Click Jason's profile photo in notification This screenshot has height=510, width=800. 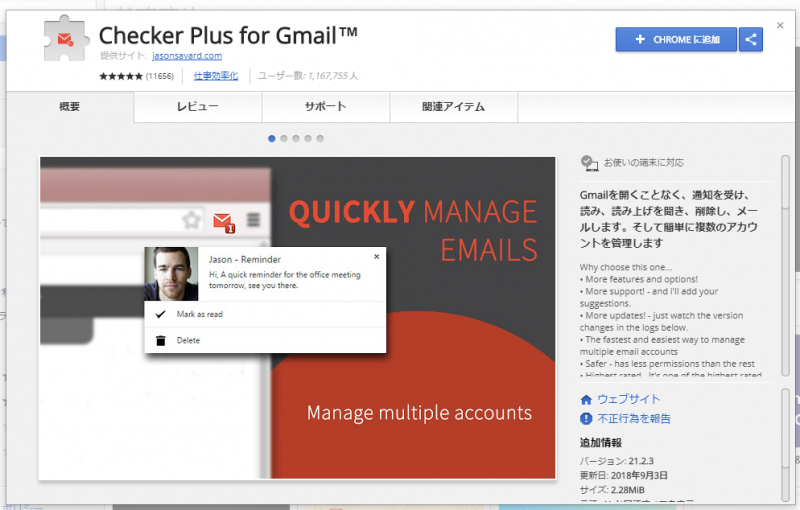[x=171, y=274]
